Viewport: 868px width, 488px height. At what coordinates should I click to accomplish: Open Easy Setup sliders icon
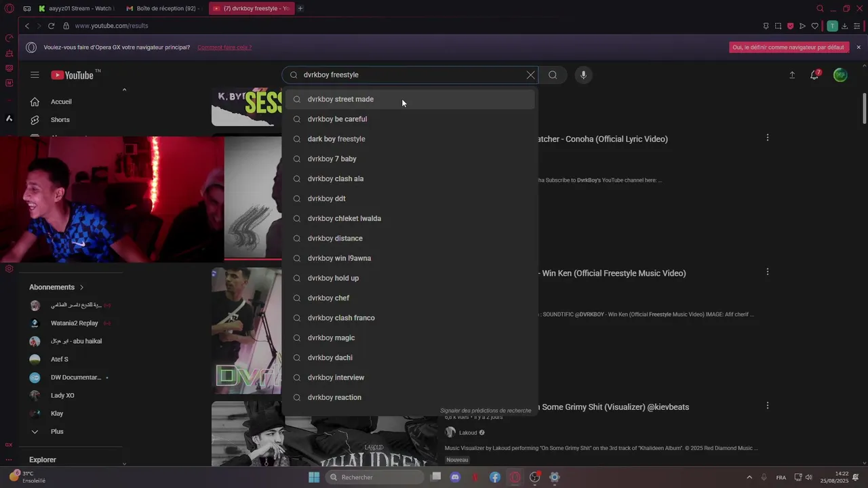(857, 26)
